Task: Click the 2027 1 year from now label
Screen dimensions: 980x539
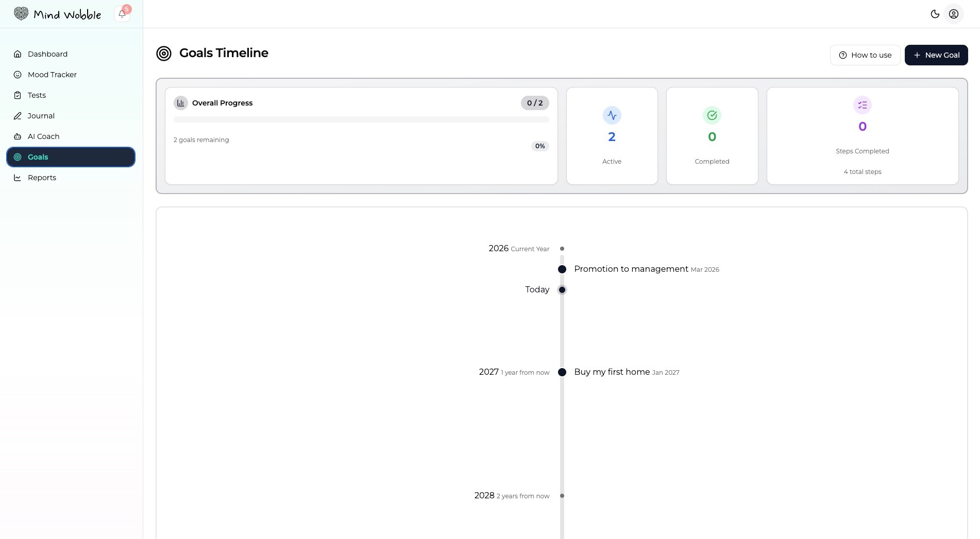Action: pos(514,372)
